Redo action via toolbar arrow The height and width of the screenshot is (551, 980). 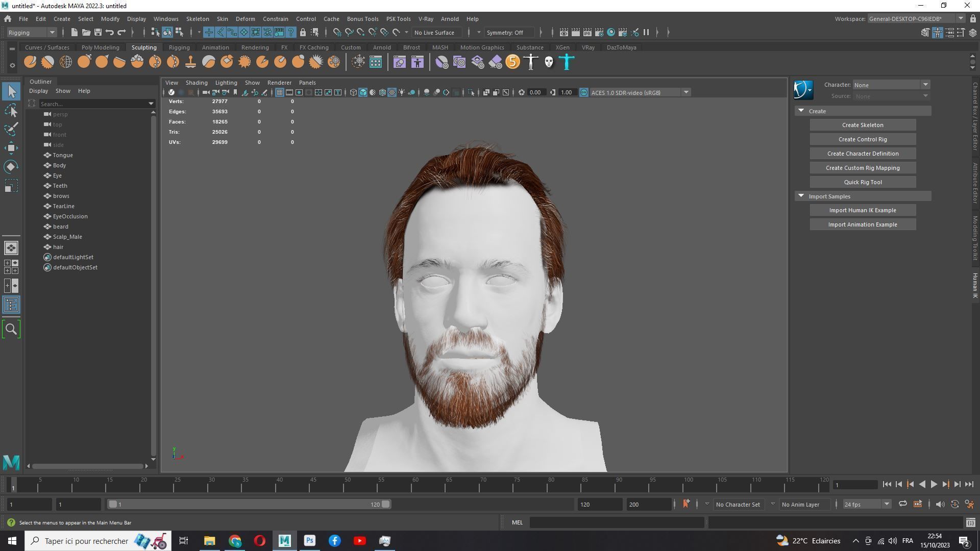point(121,32)
